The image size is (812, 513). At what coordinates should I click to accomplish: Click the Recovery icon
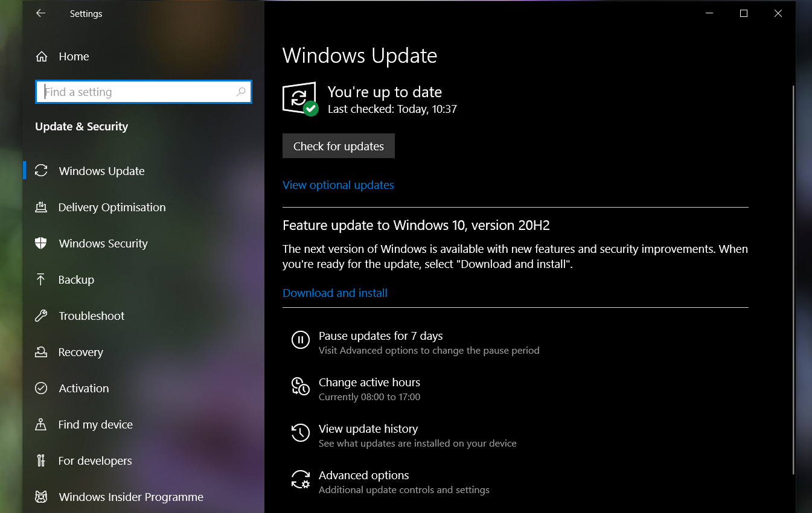(41, 352)
